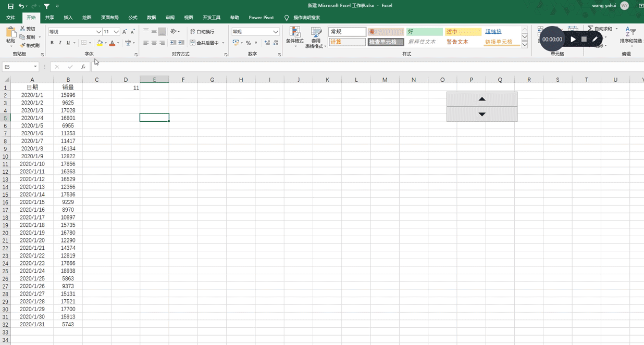Screen dimensions: 644x345
Task: Switch to the Formulas (公式) tab
Action: click(x=133, y=18)
